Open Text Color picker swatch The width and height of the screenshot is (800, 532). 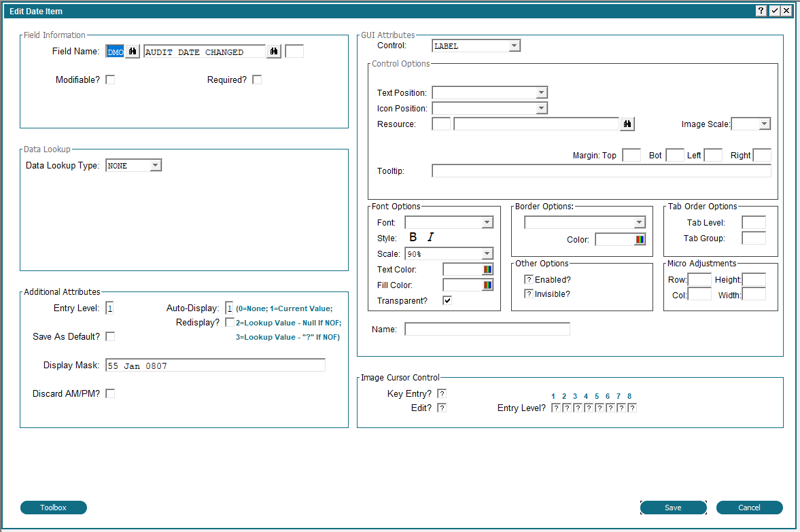click(487, 269)
